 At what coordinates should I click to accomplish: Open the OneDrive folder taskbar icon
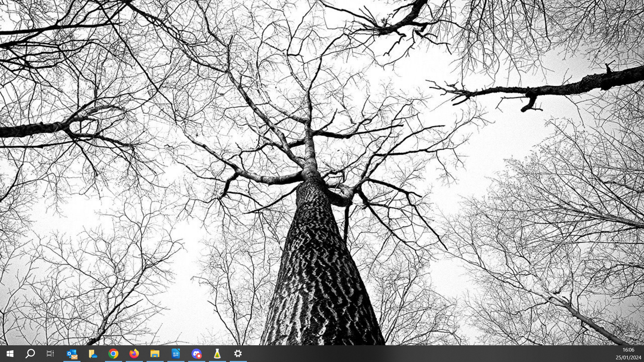coord(93,354)
